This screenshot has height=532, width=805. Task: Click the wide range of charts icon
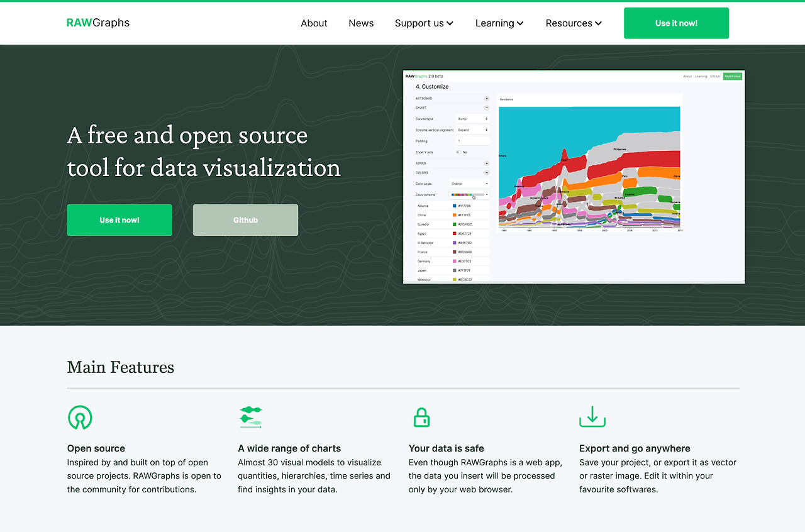tap(250, 418)
